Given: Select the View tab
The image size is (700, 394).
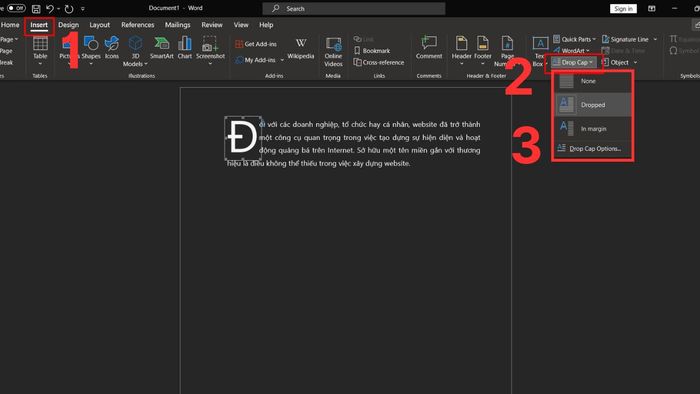Looking at the screenshot, I should (241, 25).
